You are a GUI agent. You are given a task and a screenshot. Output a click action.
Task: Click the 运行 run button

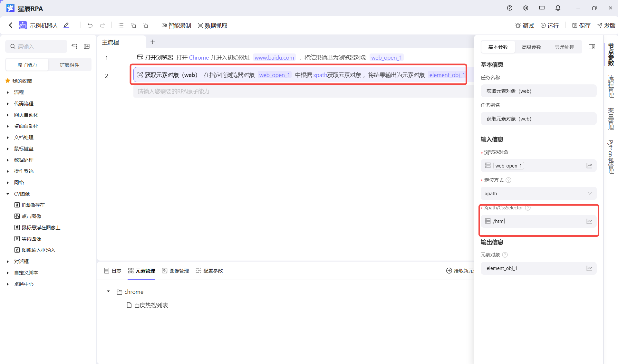point(550,25)
